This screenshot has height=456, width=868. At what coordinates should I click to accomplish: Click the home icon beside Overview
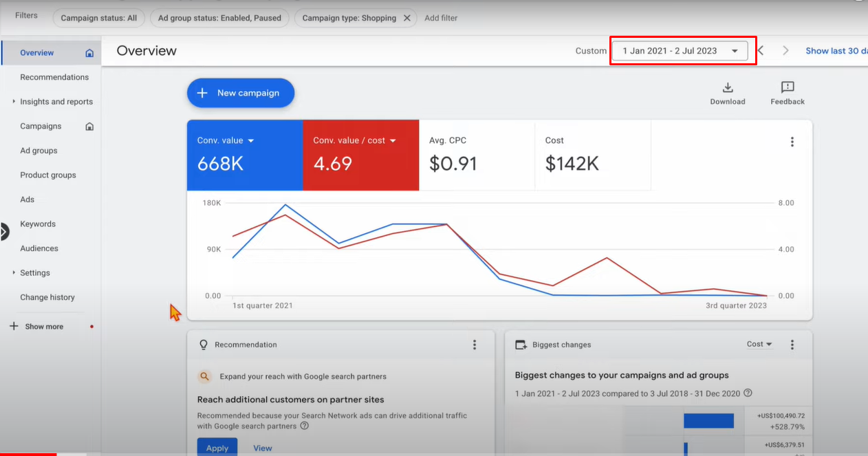point(89,53)
